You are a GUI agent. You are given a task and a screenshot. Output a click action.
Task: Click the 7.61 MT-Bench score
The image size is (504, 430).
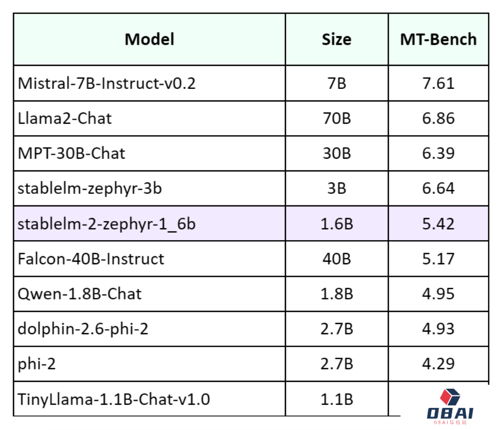(438, 83)
